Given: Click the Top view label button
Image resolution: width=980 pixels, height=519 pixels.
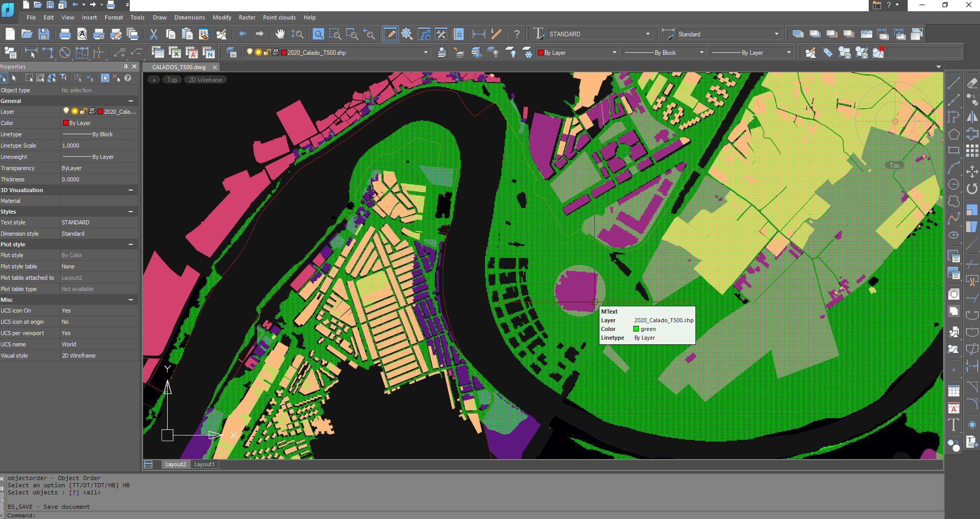Looking at the screenshot, I should pos(172,80).
